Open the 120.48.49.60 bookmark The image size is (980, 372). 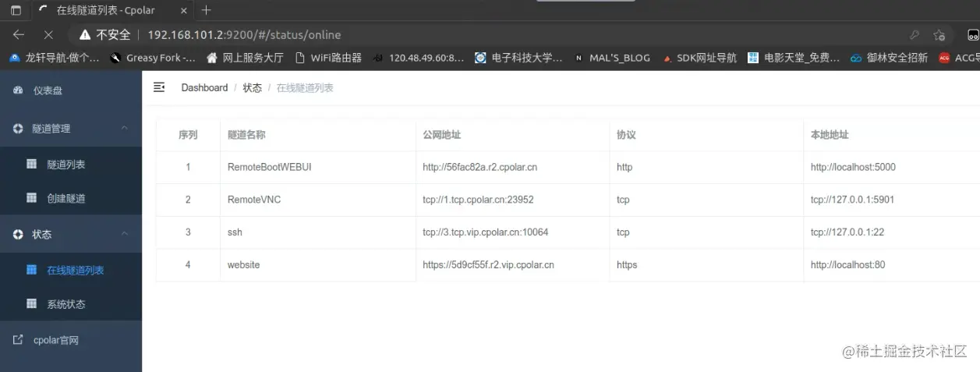click(419, 58)
